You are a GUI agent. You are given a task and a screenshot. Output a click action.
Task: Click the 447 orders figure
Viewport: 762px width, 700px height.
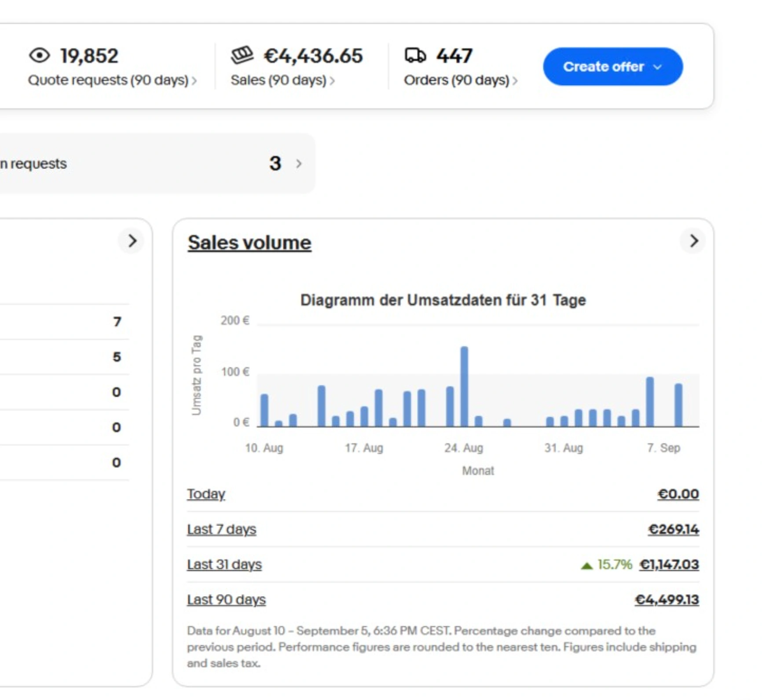point(454,56)
